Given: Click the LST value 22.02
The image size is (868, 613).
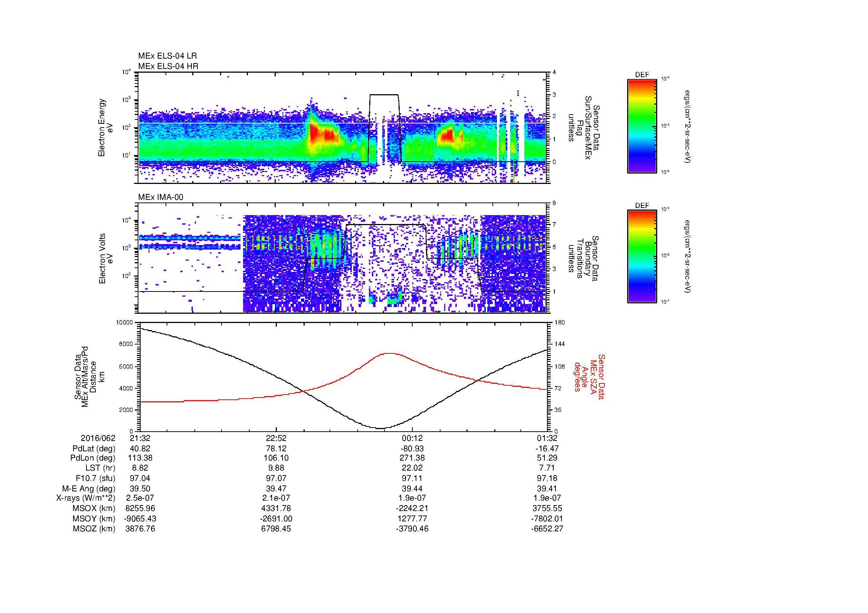Looking at the screenshot, I should tap(412, 468).
